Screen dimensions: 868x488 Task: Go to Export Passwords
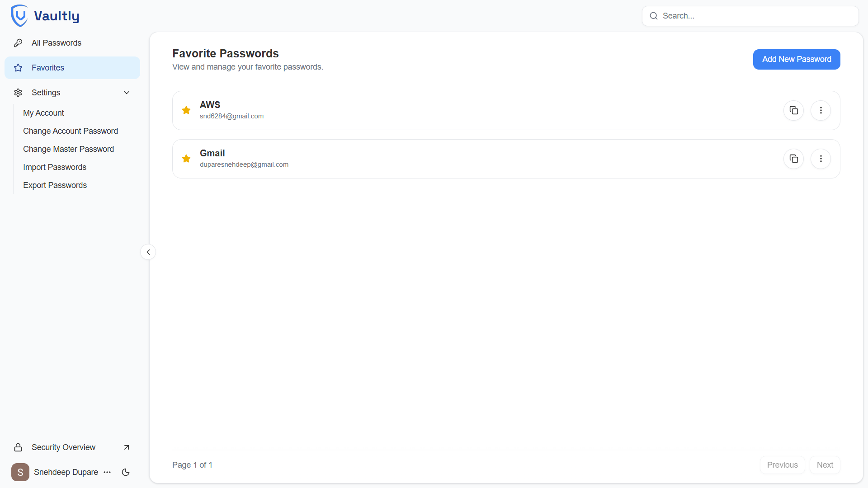tap(55, 185)
